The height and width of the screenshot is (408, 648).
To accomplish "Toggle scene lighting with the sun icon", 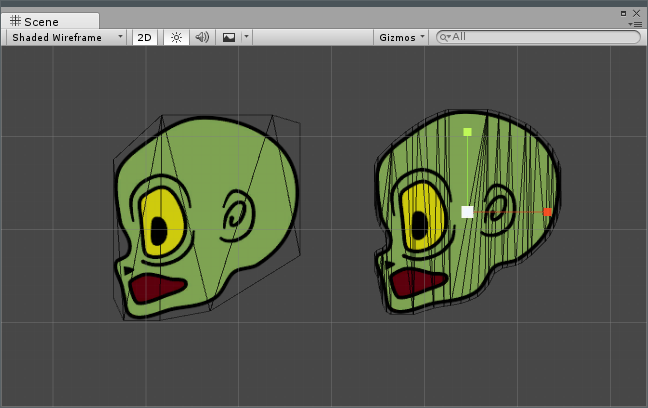I will click(176, 37).
